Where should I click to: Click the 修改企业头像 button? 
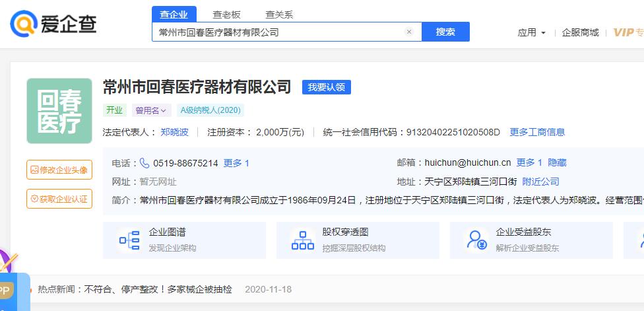(x=59, y=170)
